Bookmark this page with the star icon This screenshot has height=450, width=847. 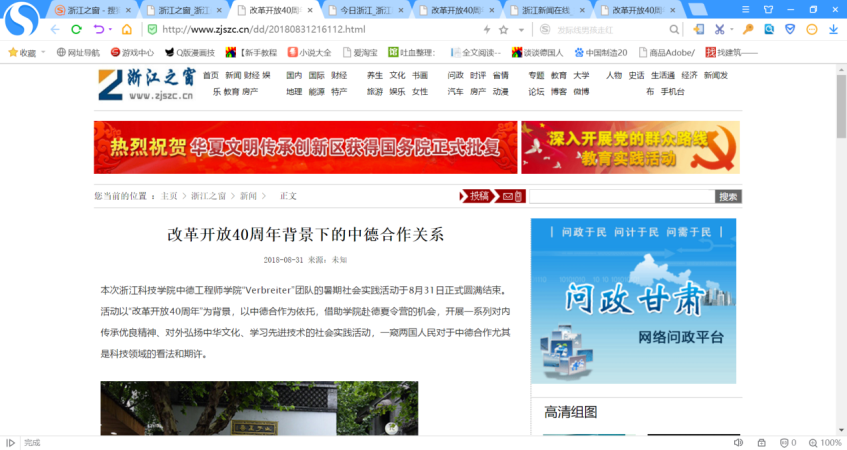click(x=504, y=30)
